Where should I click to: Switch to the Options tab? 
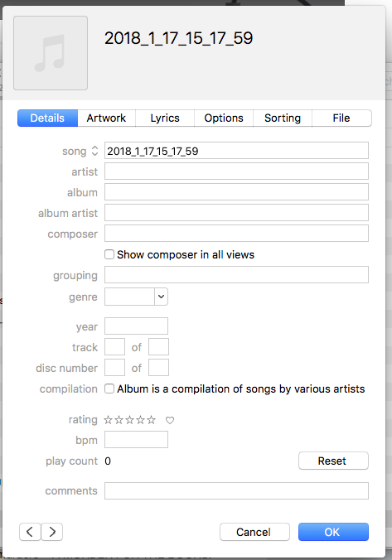[224, 118]
